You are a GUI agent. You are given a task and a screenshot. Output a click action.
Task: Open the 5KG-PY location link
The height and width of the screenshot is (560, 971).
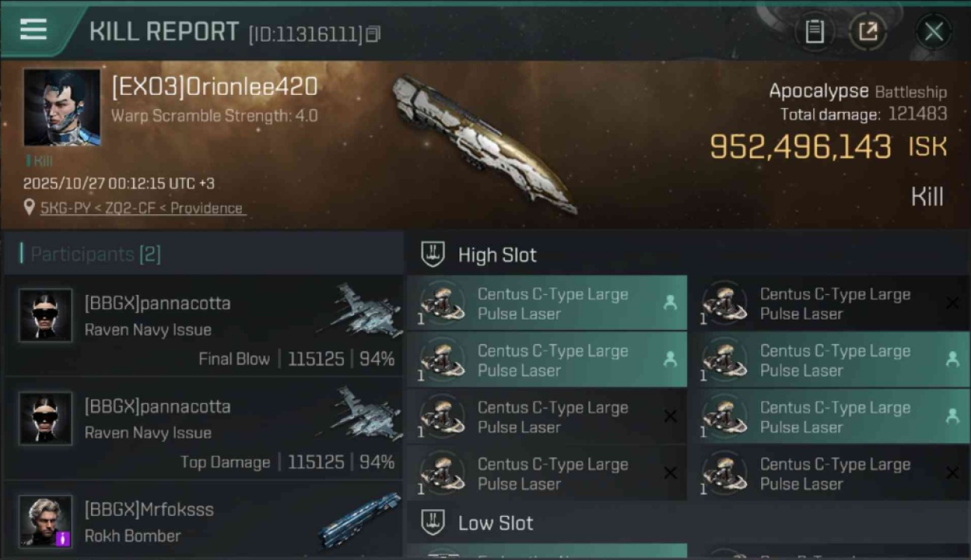pyautogui.click(x=142, y=208)
